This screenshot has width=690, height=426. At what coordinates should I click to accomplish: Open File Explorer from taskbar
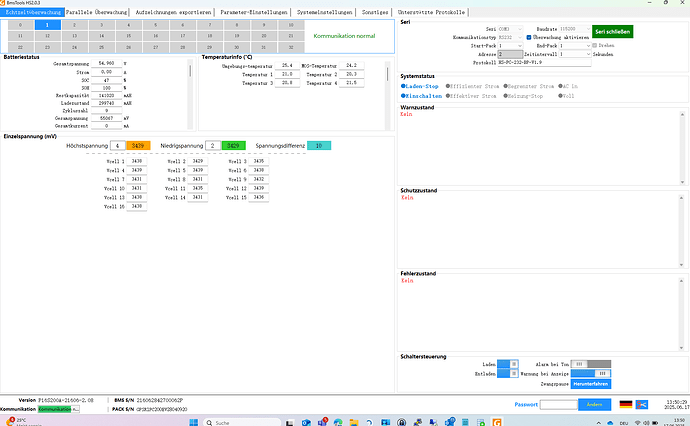[354, 422]
